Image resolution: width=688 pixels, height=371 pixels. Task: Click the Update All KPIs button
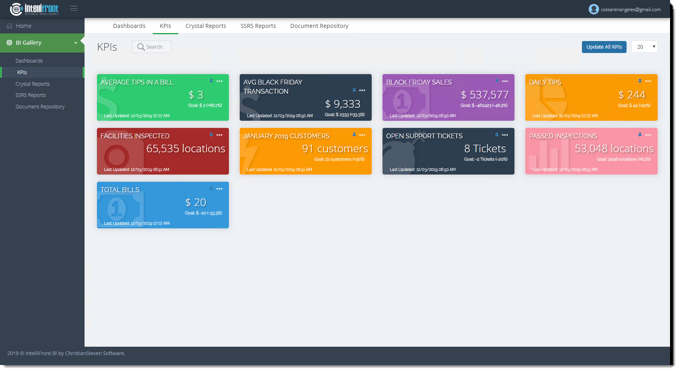(x=604, y=47)
